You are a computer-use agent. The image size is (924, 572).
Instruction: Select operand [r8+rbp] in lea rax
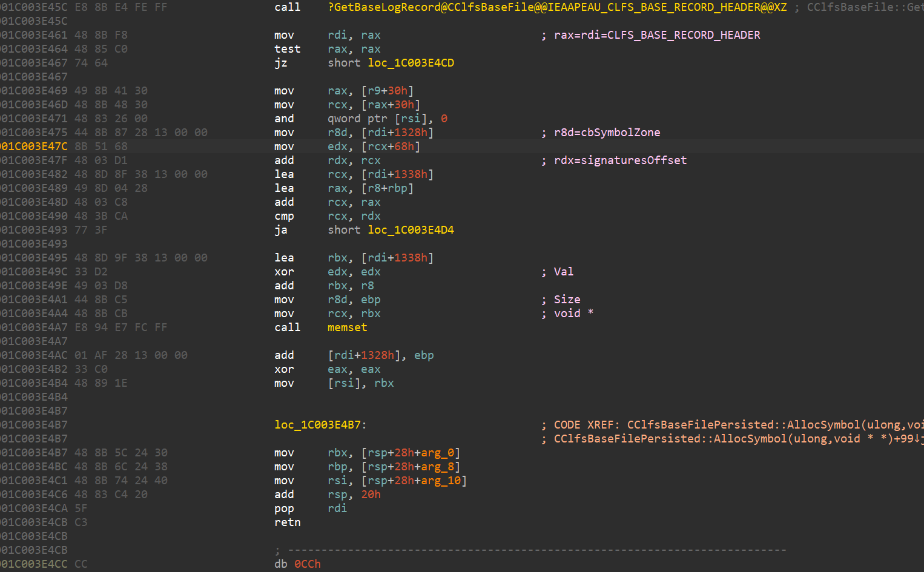coord(388,188)
